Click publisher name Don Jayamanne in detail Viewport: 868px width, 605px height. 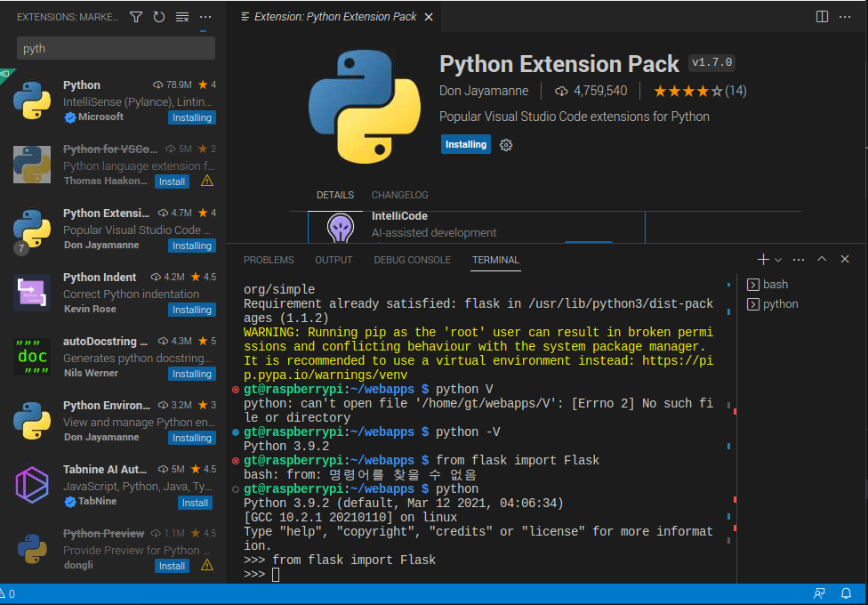pos(484,91)
